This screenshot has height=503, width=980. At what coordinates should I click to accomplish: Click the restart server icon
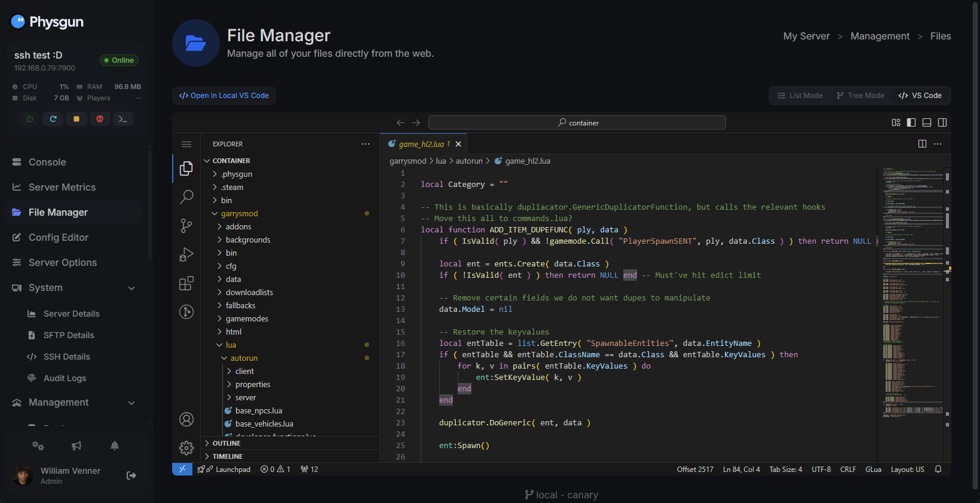(53, 119)
